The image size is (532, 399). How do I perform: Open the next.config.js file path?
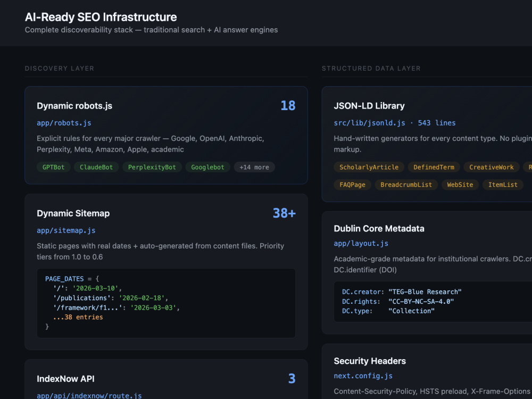pyautogui.click(x=363, y=376)
